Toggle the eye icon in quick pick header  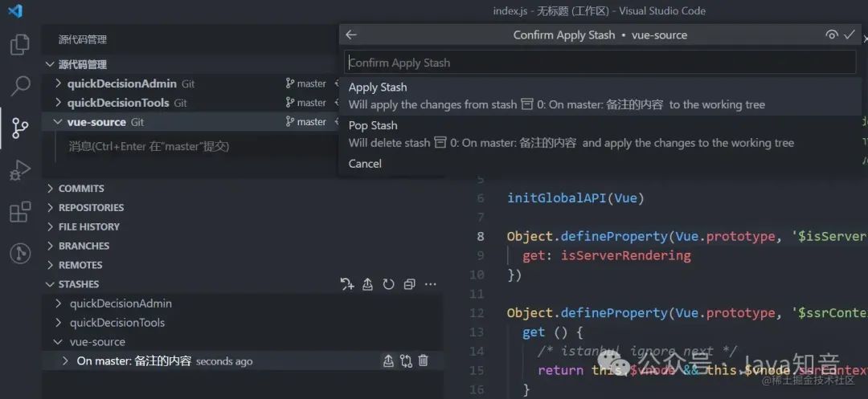tap(832, 35)
